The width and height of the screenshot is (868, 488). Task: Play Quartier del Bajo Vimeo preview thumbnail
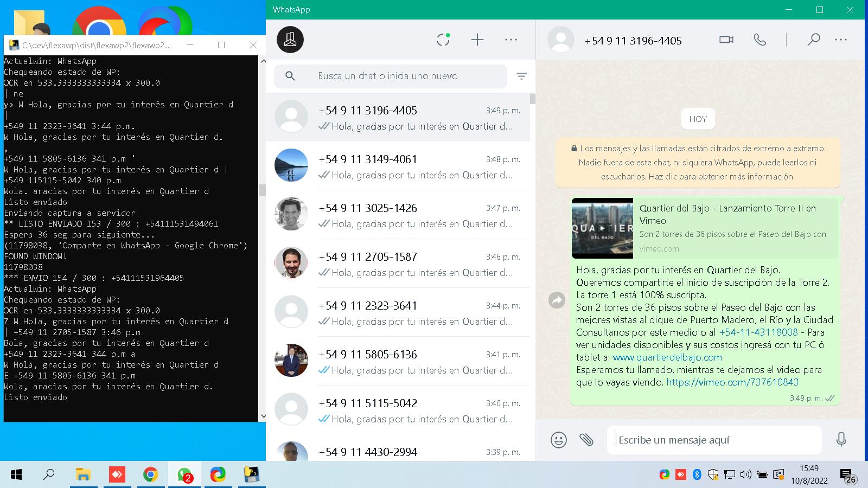click(602, 228)
